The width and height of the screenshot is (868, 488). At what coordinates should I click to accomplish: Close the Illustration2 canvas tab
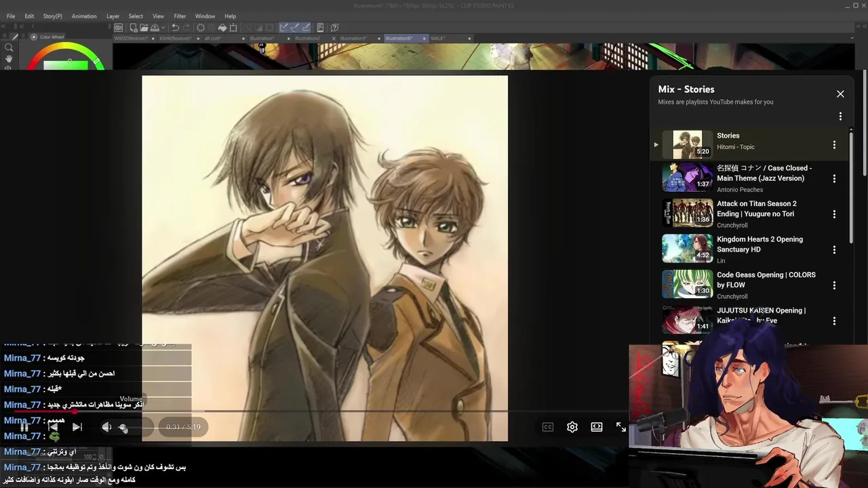tap(333, 39)
